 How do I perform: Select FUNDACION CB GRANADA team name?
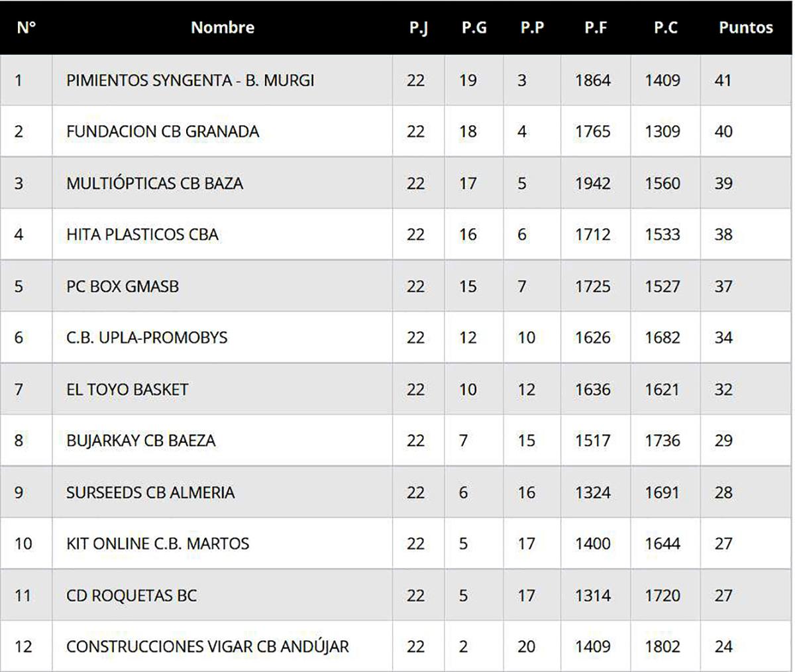pyautogui.click(x=162, y=131)
